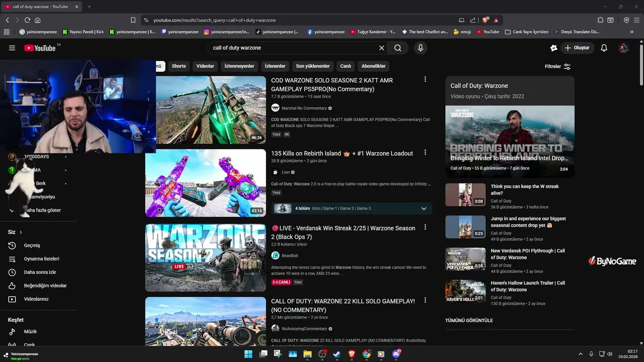Screen dimensions: 644x362
Task: Open the YouTube hamburger guide menu
Action: 12,48
